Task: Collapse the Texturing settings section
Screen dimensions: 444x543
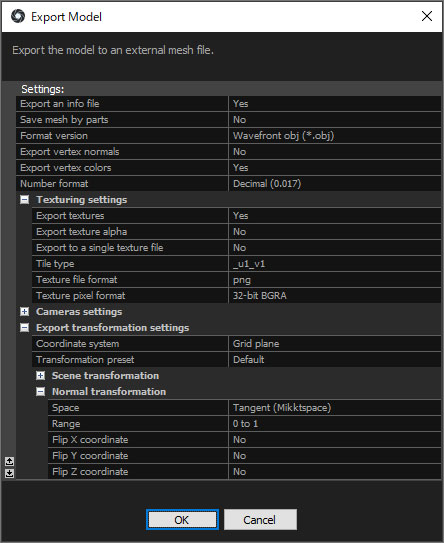Action: click(x=25, y=199)
